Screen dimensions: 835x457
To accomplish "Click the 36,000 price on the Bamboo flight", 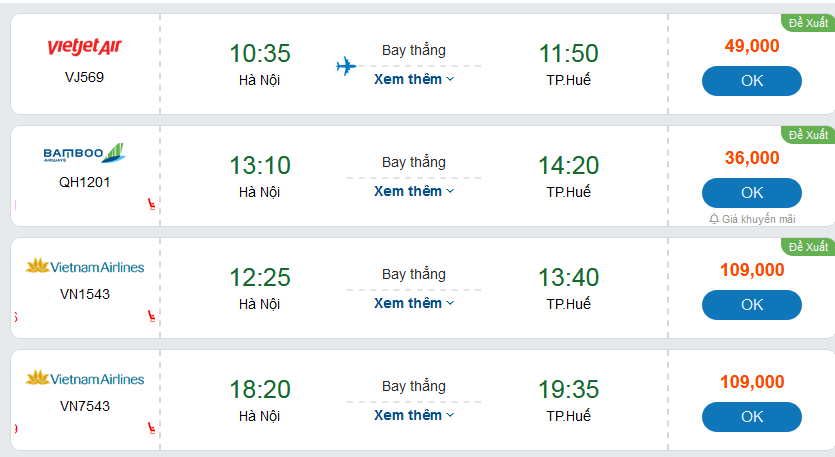I will pos(752,157).
